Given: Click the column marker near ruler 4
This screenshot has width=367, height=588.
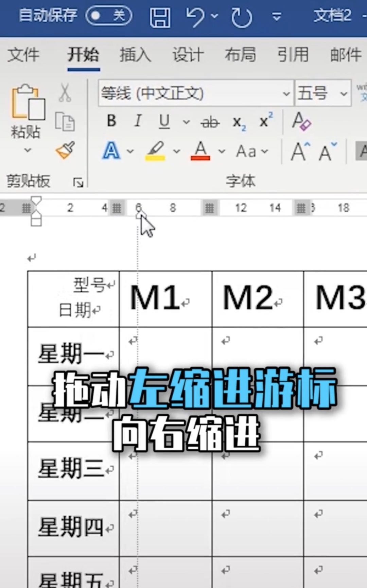Looking at the screenshot, I should click(x=117, y=208).
